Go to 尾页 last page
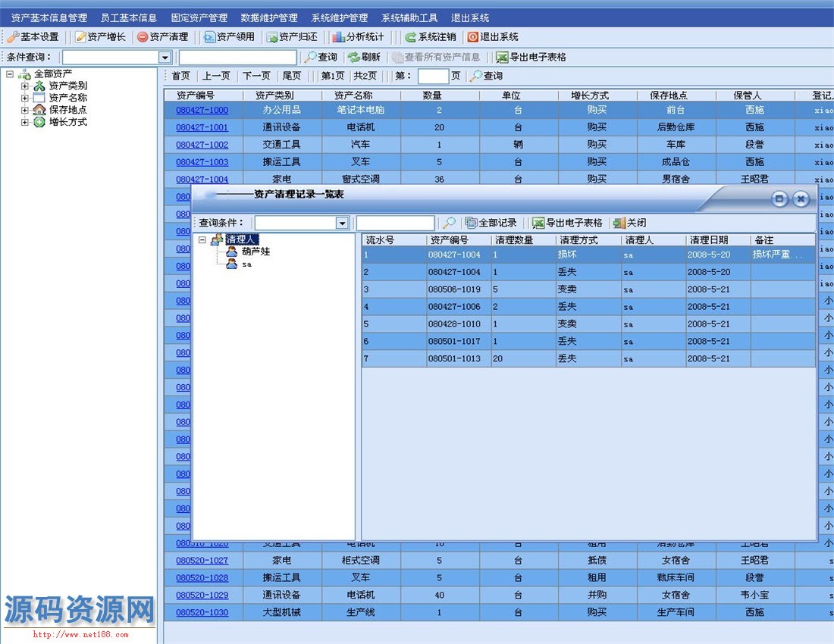This screenshot has width=834, height=644. pyautogui.click(x=291, y=76)
